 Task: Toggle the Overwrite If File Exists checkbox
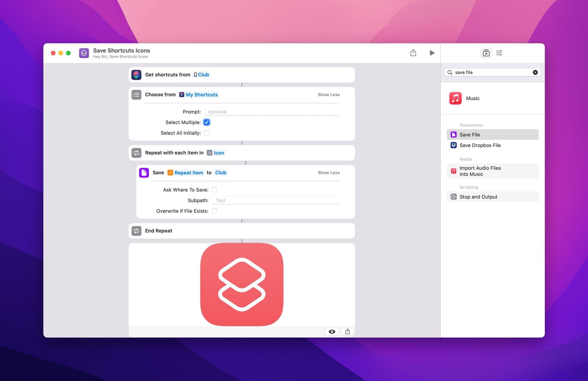pos(214,211)
